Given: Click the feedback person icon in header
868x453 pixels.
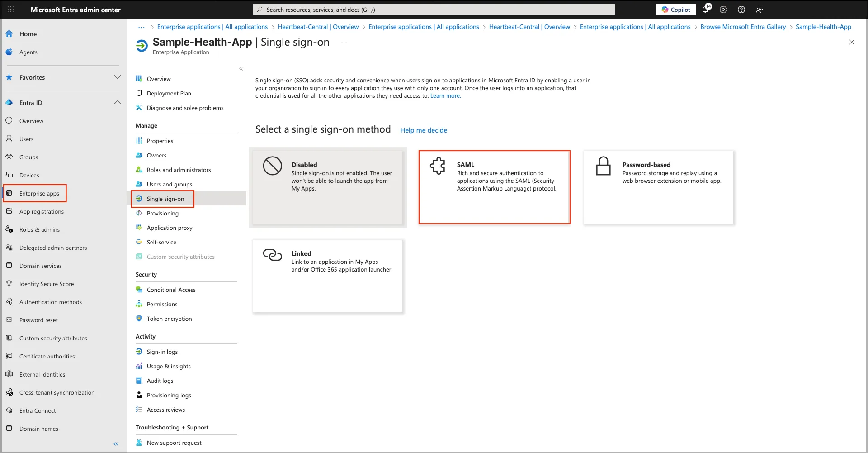Looking at the screenshot, I should [759, 10].
